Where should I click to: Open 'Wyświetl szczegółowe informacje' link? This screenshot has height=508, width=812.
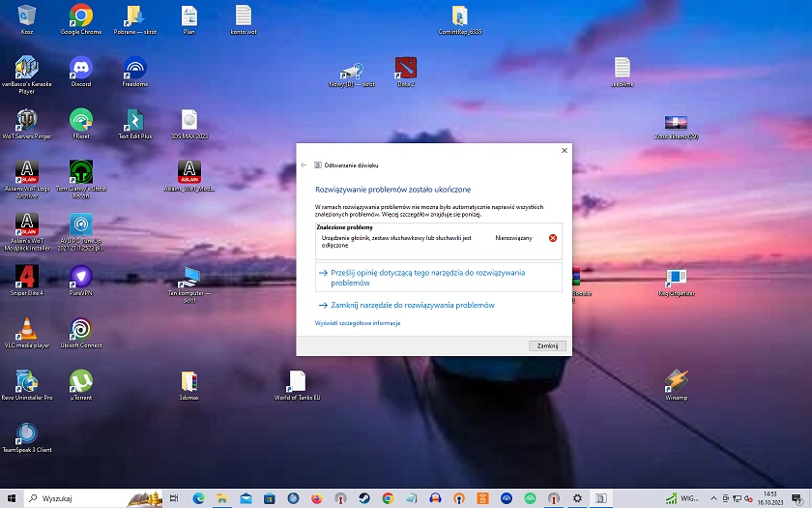358,323
